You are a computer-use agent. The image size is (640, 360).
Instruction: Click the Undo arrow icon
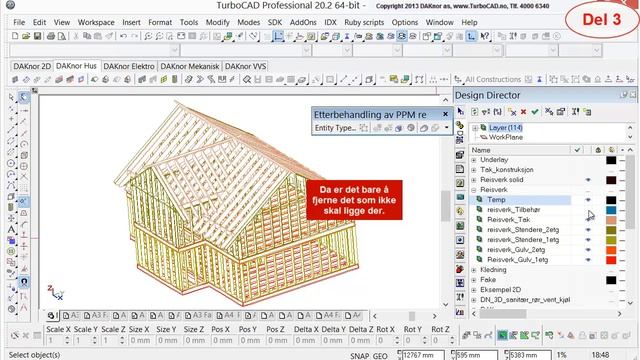123,36
